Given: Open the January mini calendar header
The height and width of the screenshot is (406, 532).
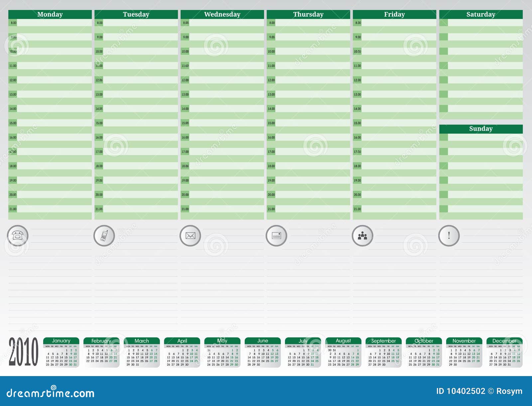Looking at the screenshot, I should [62, 341].
